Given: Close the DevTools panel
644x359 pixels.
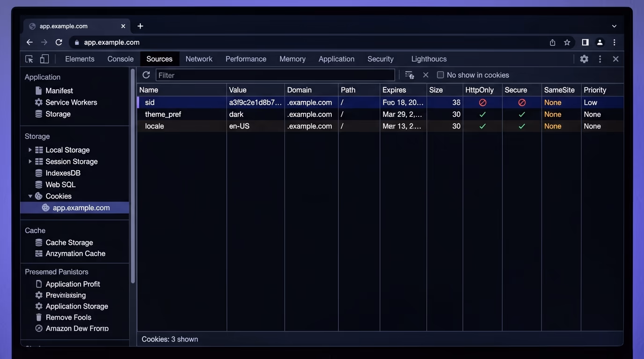Looking at the screenshot, I should [615, 59].
